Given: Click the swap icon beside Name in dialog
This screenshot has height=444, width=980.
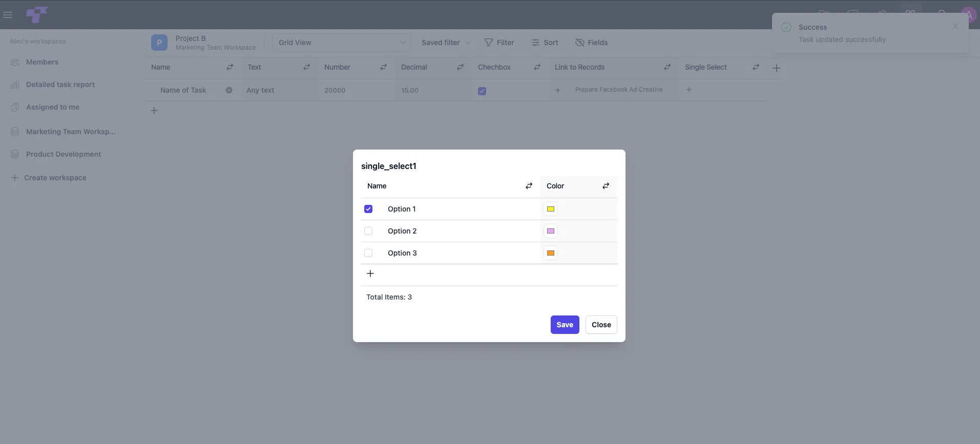Looking at the screenshot, I should pos(529,186).
